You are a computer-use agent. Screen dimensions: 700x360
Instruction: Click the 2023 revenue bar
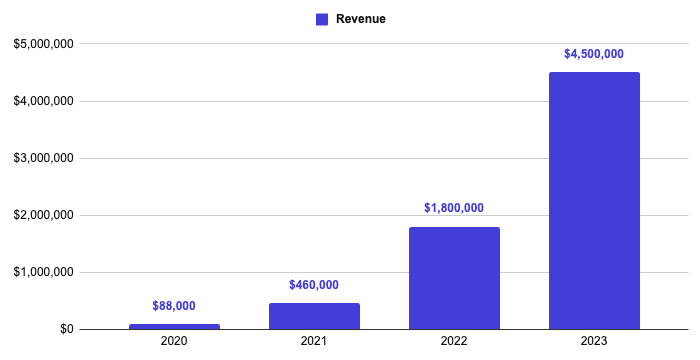[x=594, y=201]
